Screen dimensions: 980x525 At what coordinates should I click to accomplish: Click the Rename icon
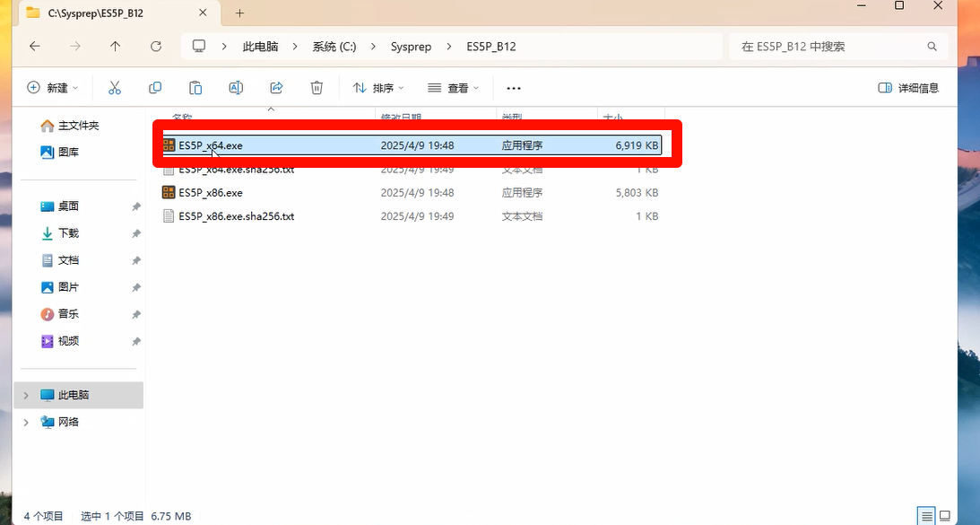(x=235, y=87)
